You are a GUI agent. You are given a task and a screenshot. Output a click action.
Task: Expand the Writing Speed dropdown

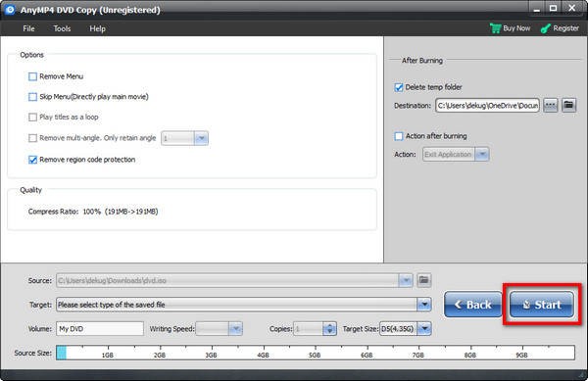(235, 329)
